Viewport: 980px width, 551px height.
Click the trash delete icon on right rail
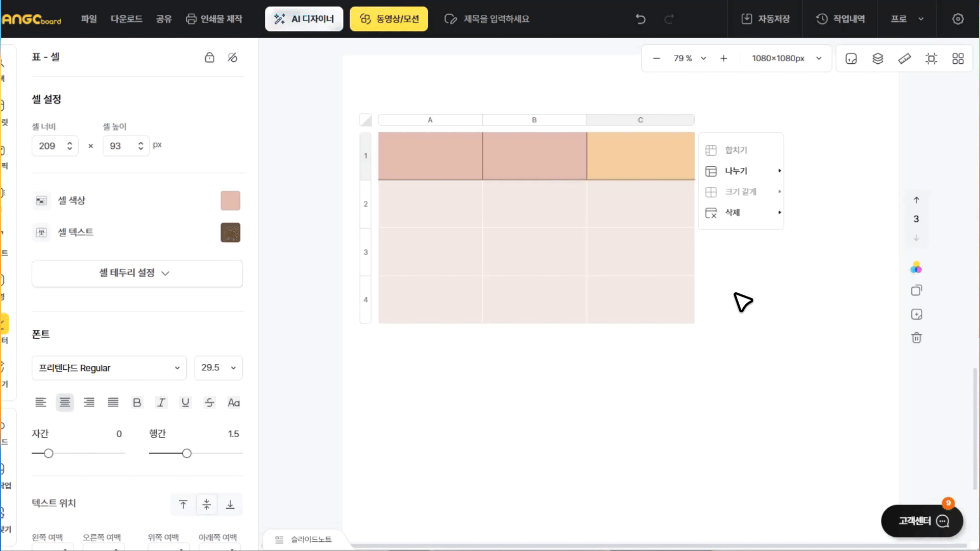[916, 338]
